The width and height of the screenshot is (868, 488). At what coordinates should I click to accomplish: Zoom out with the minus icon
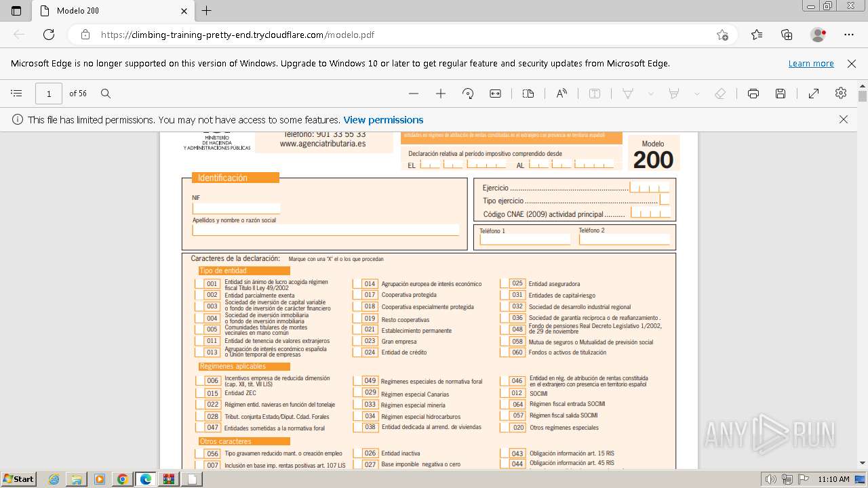pyautogui.click(x=414, y=94)
